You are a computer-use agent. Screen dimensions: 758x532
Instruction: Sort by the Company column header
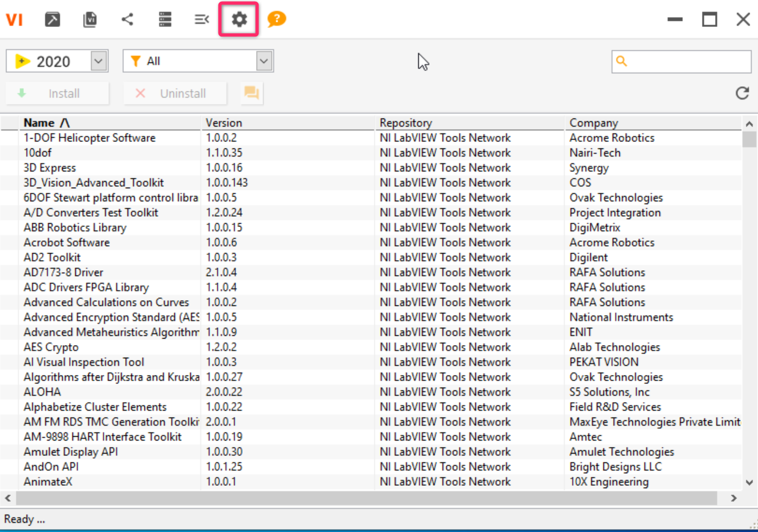[653, 123]
